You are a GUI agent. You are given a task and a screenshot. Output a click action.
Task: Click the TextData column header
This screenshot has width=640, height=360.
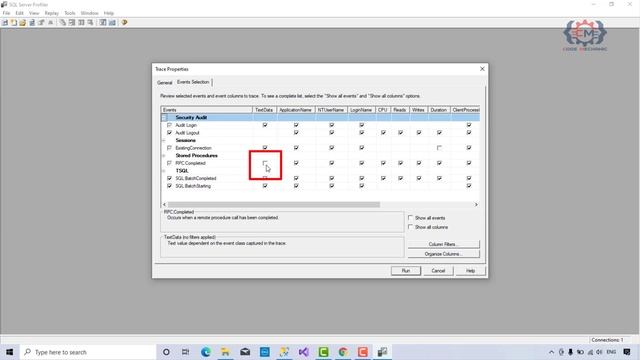tap(264, 110)
